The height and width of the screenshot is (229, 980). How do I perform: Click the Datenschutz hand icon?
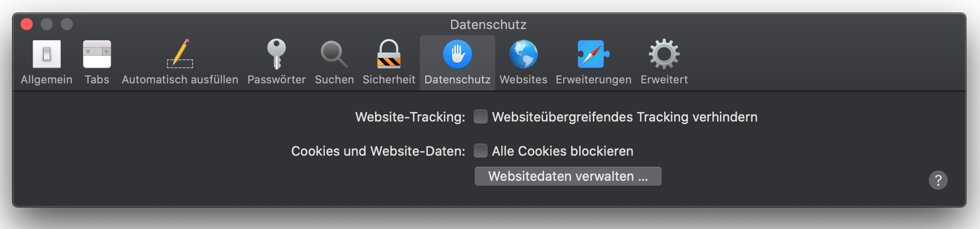(x=457, y=54)
